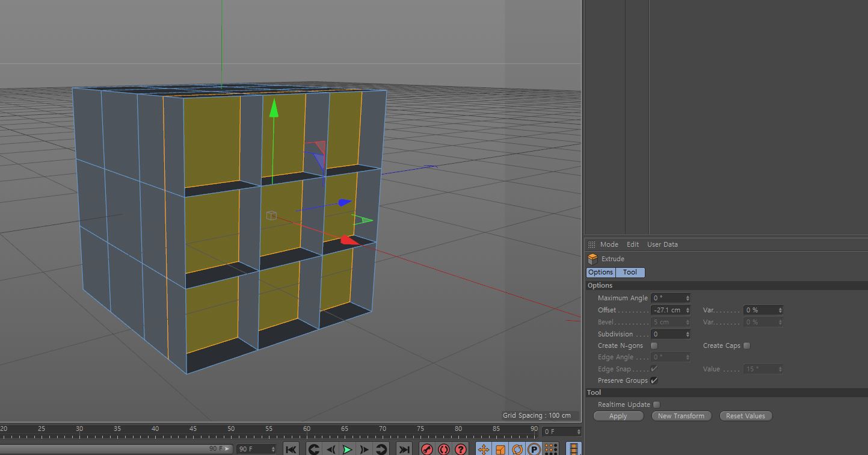Toggle the autokeying icon
868x455 pixels.
443,449
